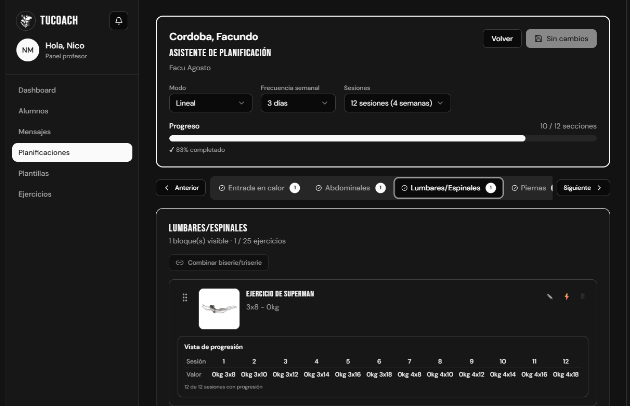Click the Volver button
Viewport: 630px width, 406px height.
point(502,39)
